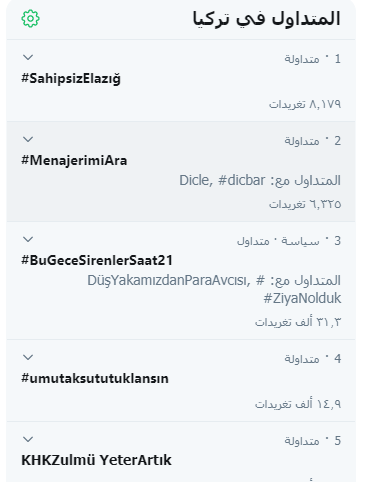Open related DüşYakamızdanParaAvcısı hashtag
Viewport: 368px width, 482px height.
[x=176, y=280]
